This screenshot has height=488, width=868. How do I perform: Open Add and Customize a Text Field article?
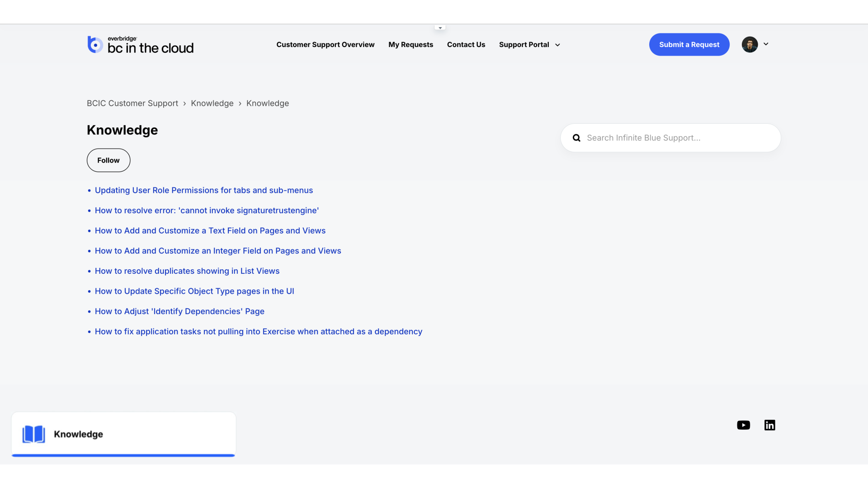point(210,231)
